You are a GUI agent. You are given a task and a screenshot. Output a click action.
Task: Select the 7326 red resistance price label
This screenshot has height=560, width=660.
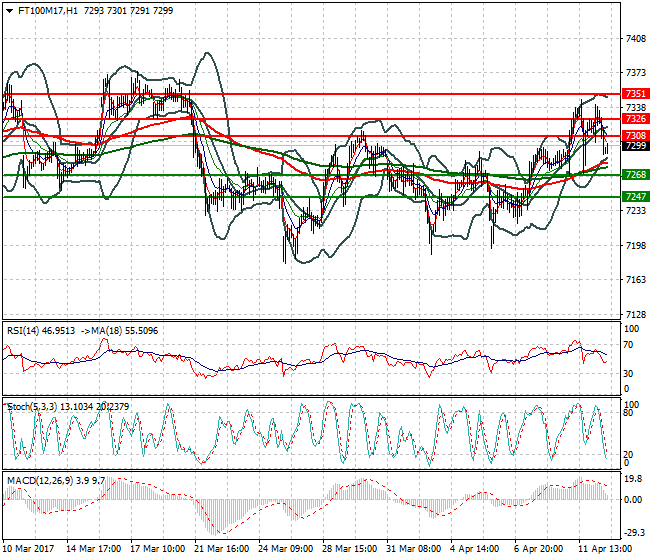pyautogui.click(x=636, y=119)
